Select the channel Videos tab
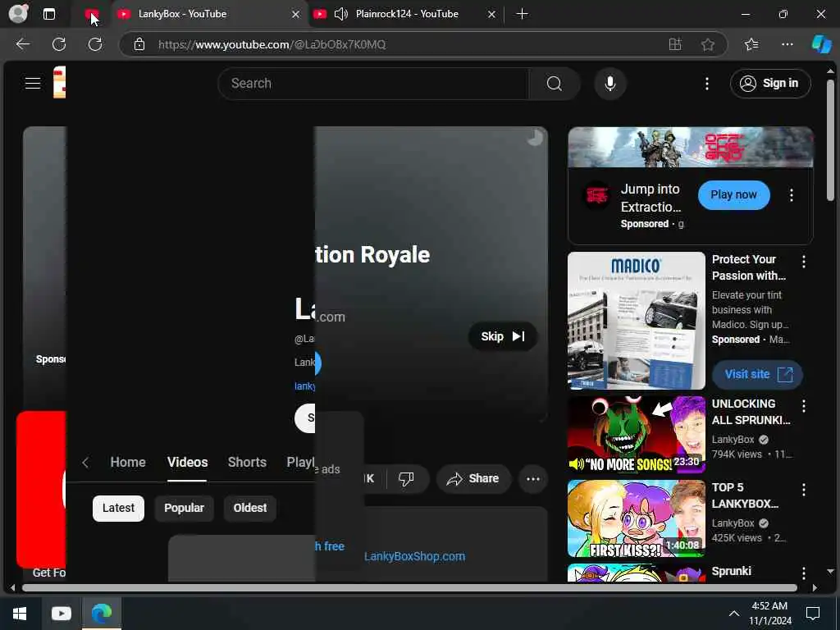Screen dimensions: 840x630 [187, 463]
